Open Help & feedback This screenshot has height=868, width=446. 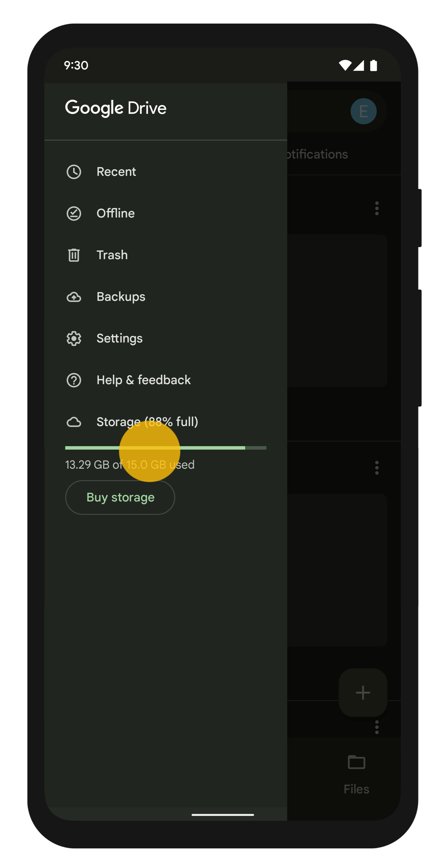[143, 380]
